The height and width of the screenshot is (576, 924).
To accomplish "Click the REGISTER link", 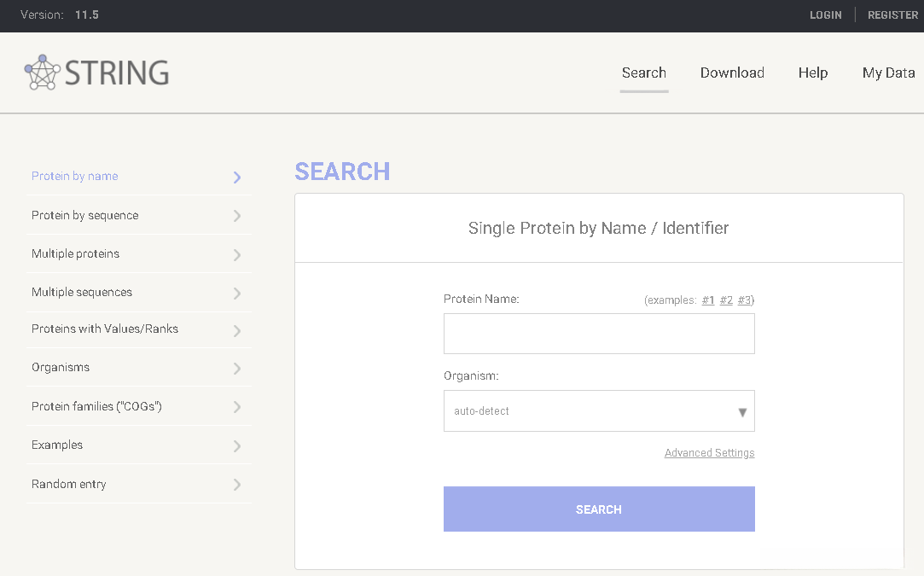I will click(892, 15).
